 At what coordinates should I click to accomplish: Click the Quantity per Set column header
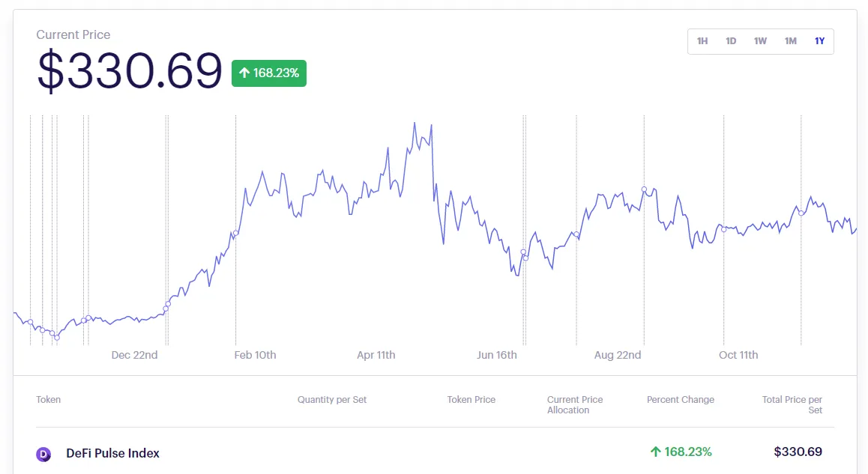pyautogui.click(x=332, y=400)
